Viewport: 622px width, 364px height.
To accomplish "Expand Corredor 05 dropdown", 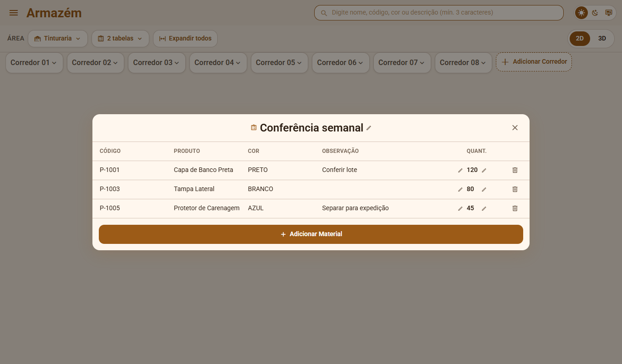I will [x=280, y=63].
